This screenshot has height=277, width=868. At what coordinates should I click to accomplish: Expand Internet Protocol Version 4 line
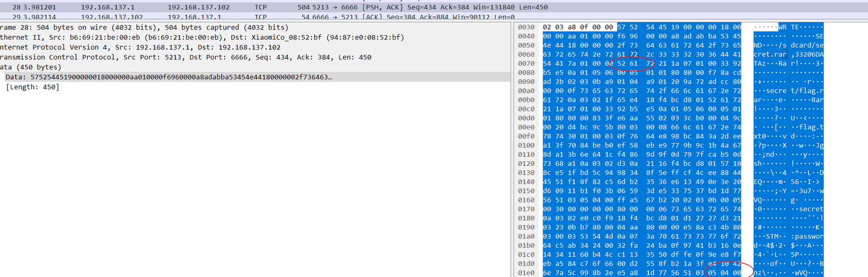(140, 47)
